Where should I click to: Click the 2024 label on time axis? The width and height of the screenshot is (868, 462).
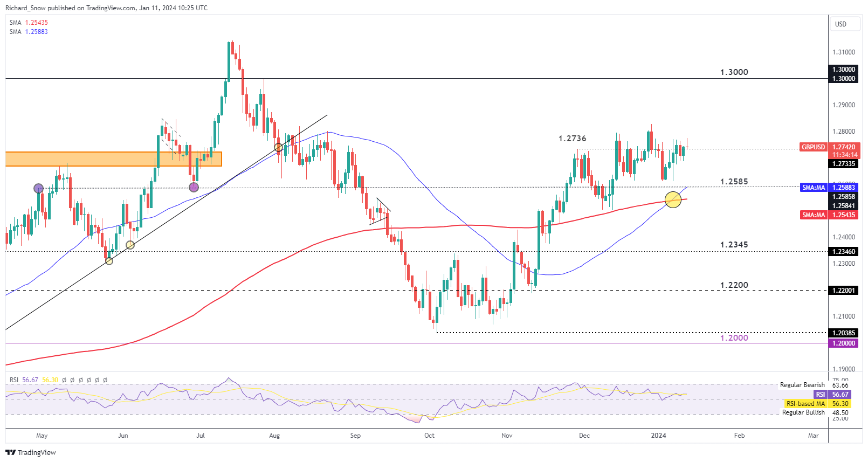(x=658, y=436)
